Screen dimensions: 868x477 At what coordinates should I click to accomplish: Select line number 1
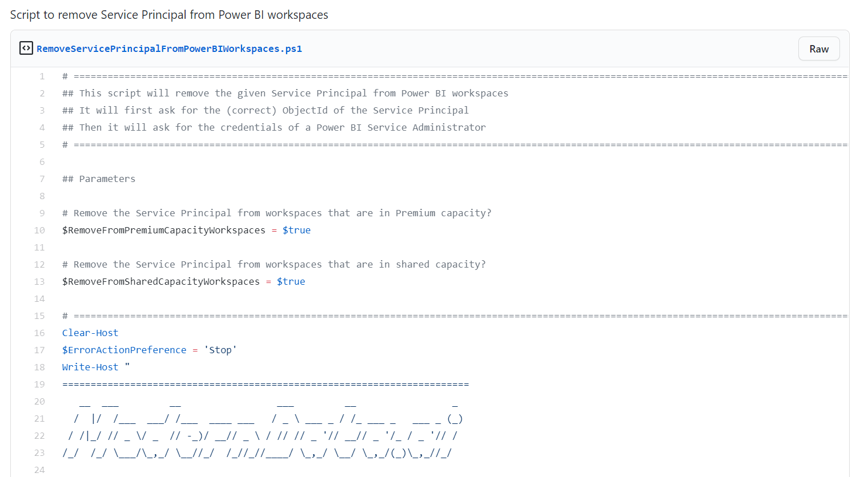click(x=42, y=76)
